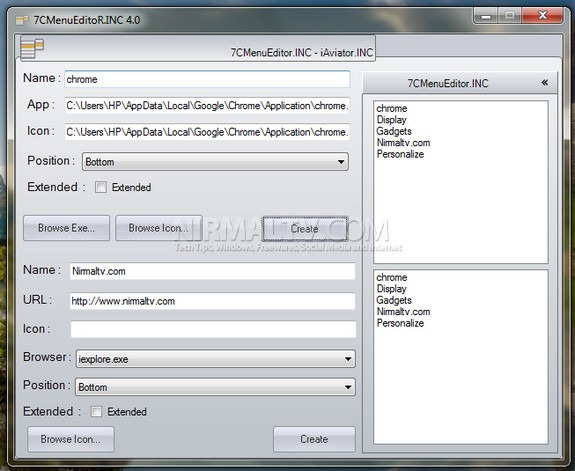Image resolution: width=575 pixels, height=471 pixels.
Task: Open the Browser dropdown showing iexplore.exe
Action: pos(216,359)
